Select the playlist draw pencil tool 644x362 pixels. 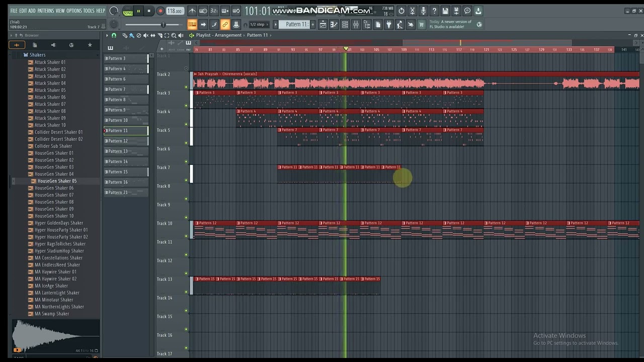[125, 35]
